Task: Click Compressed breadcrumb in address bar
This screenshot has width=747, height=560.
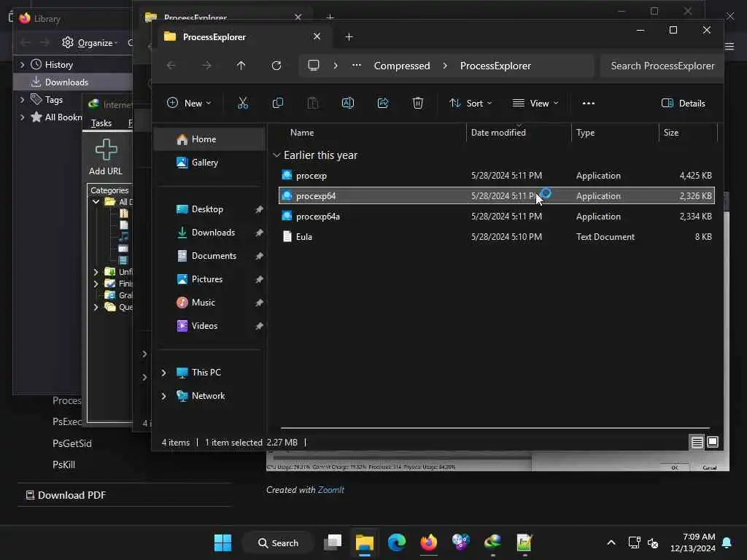Action: [x=402, y=66]
